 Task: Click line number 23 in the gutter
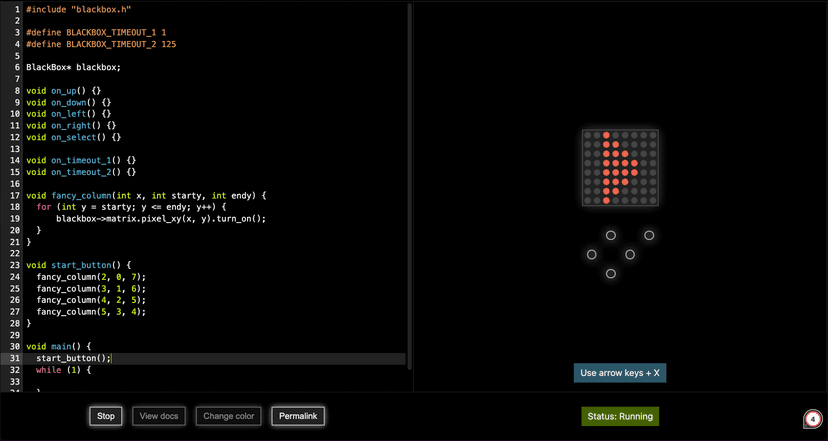tap(15, 265)
